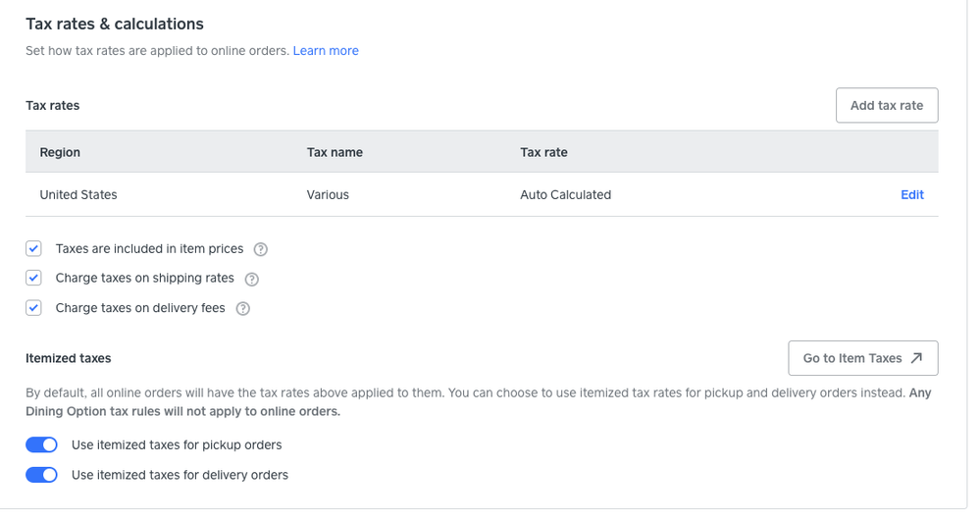Click help icon beside shipping rates option
The image size is (980, 520).
tap(252, 279)
